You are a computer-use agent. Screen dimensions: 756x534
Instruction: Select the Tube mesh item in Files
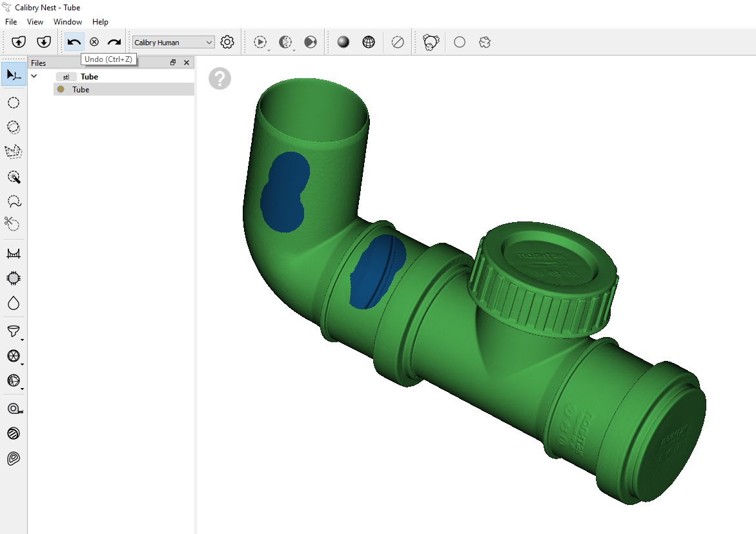(81, 90)
